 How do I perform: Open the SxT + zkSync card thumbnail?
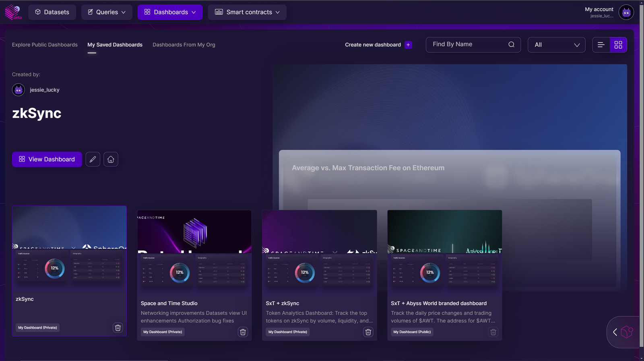320,253
